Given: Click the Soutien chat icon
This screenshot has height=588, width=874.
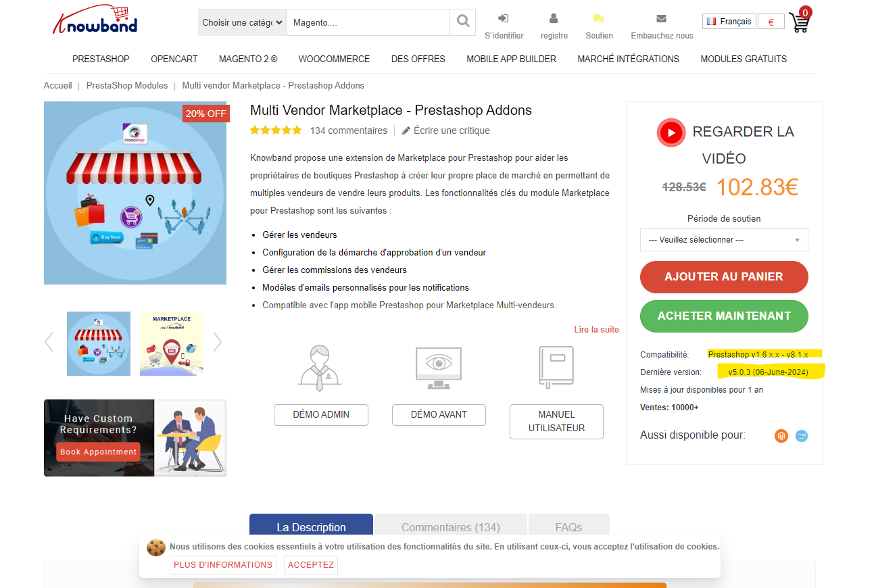Looking at the screenshot, I should tap(598, 18).
